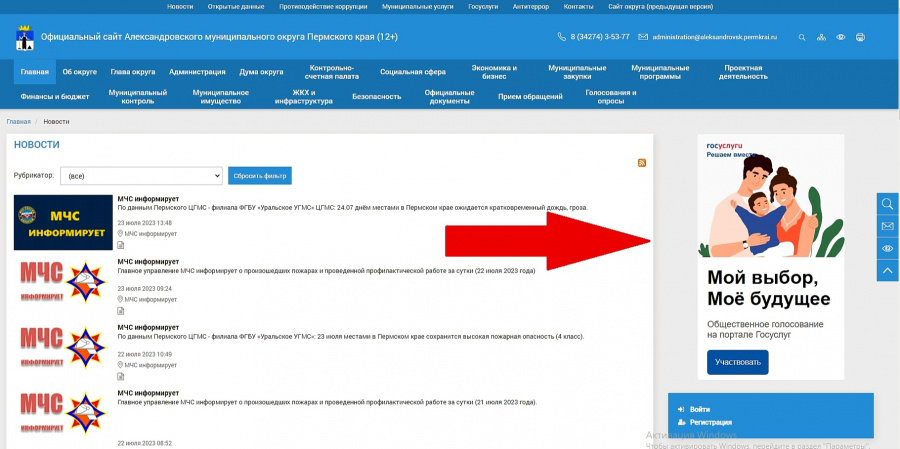
Task: Open document icon under 22 июля 2023 10:49
Action: [121, 377]
